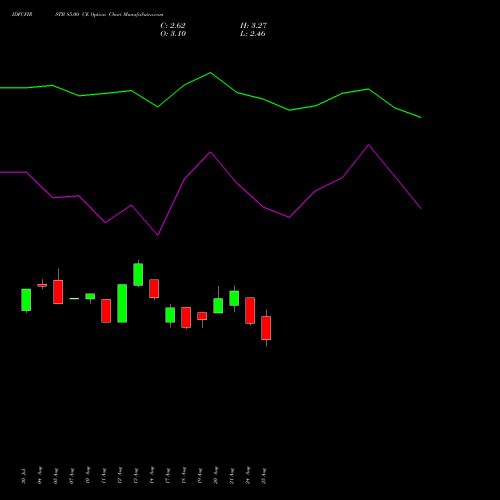The height and width of the screenshot is (500, 500).
Task: Select the last red candle above 25 Aug
Action: coord(266,328)
